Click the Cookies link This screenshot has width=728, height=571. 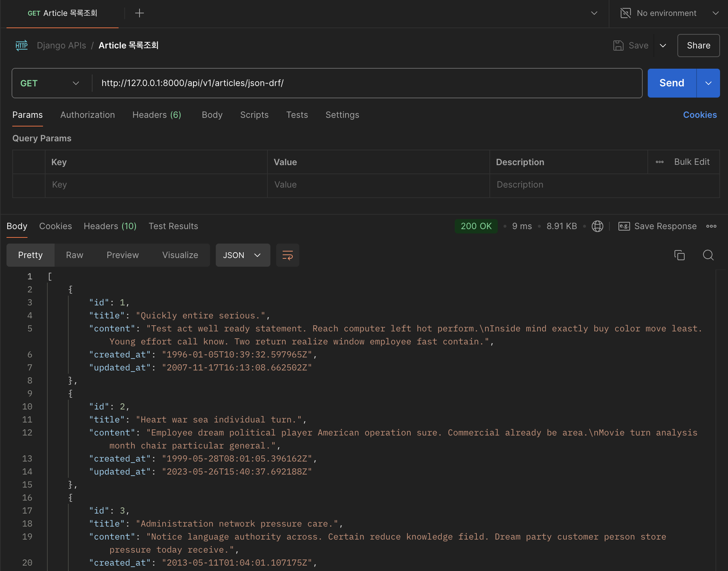[699, 115]
